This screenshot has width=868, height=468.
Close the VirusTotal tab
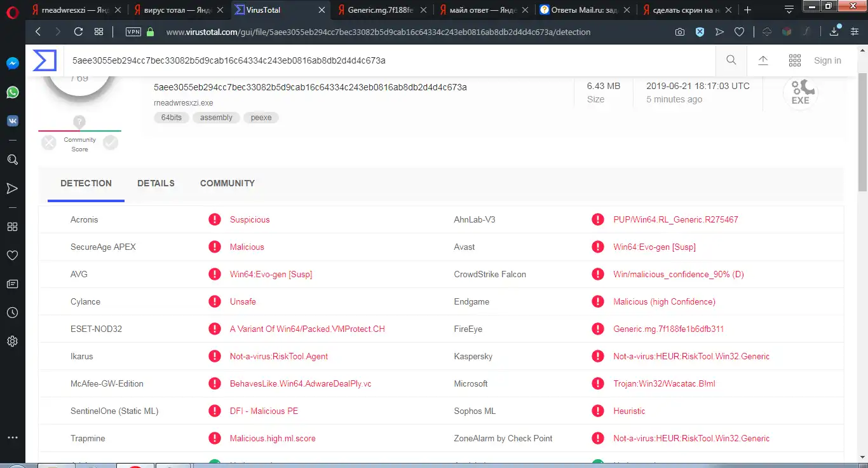[x=322, y=10]
